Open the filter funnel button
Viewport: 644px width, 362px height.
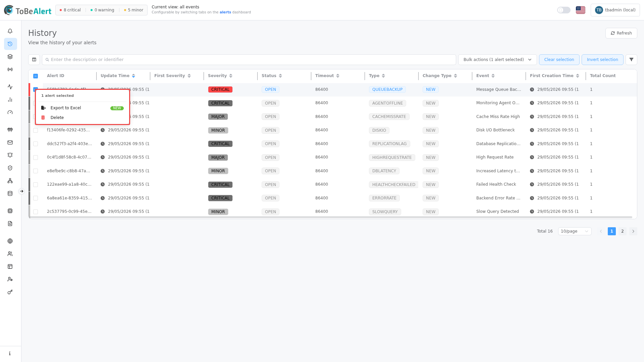631,60
